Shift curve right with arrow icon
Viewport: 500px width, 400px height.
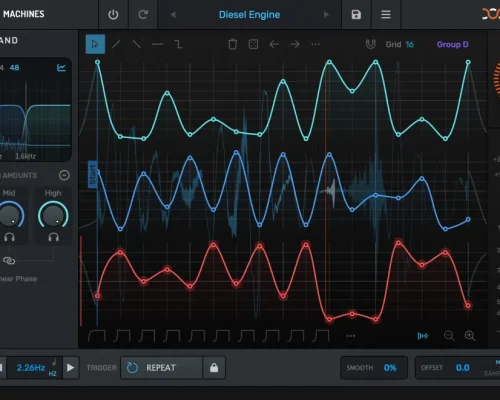pos(295,44)
